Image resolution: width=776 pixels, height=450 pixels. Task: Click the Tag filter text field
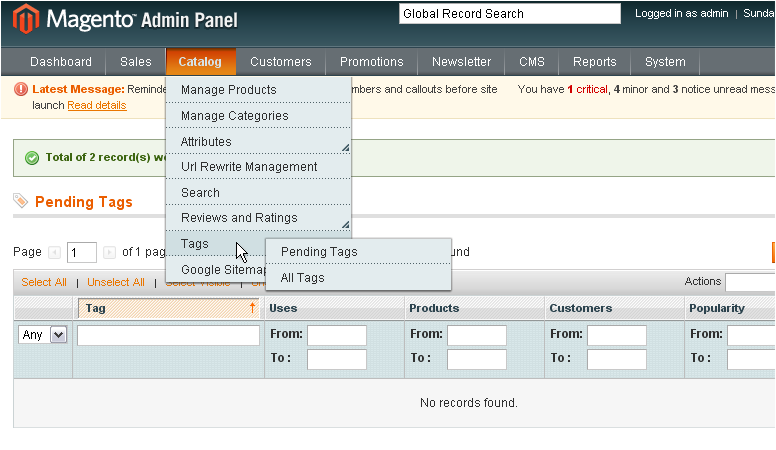(x=168, y=335)
